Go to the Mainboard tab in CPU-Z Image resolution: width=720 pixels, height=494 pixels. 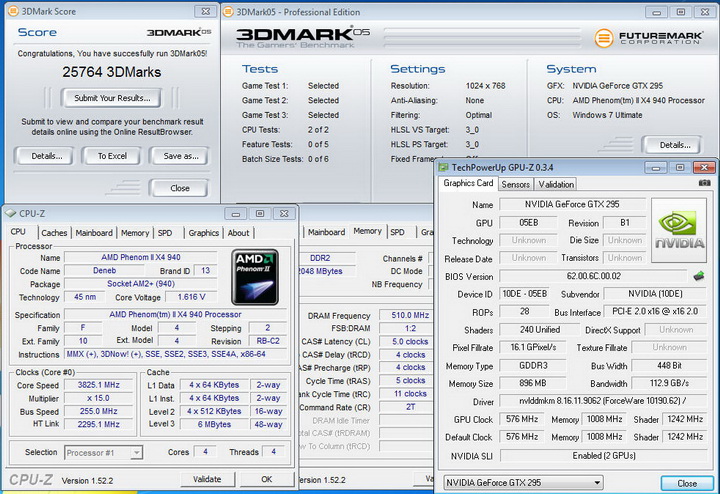[94, 233]
